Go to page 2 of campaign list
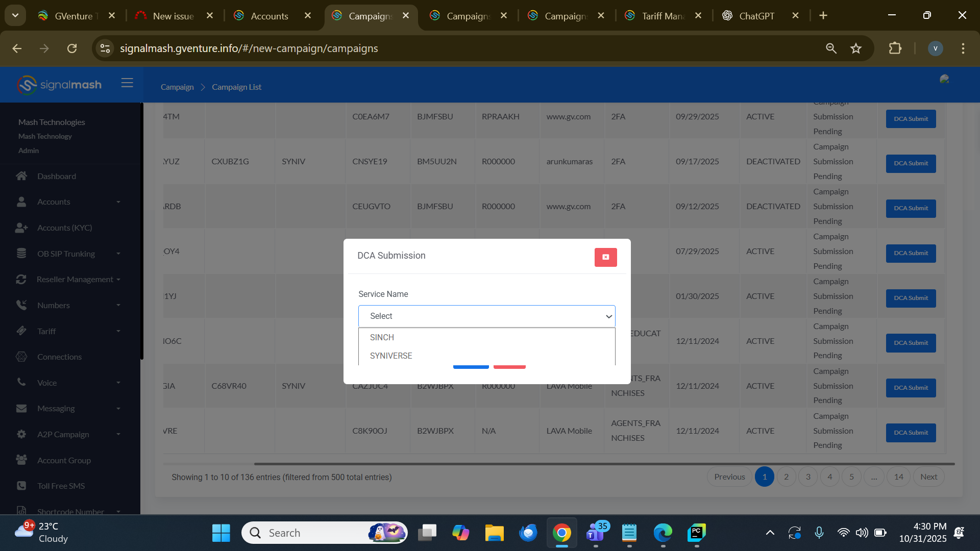This screenshot has height=551, width=980. pos(786,477)
